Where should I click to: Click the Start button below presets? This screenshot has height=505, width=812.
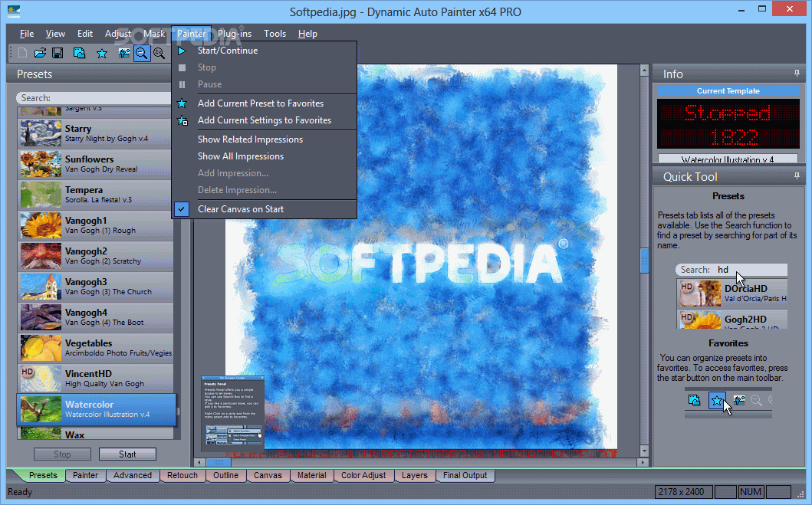click(x=127, y=454)
